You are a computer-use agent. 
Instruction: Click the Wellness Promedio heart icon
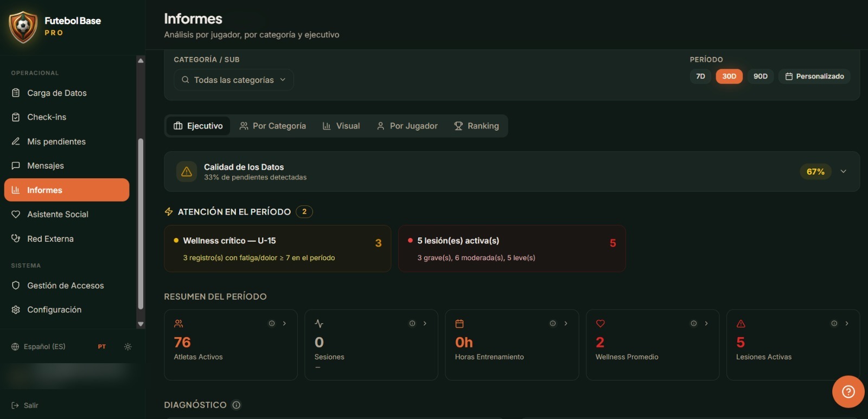point(601,324)
